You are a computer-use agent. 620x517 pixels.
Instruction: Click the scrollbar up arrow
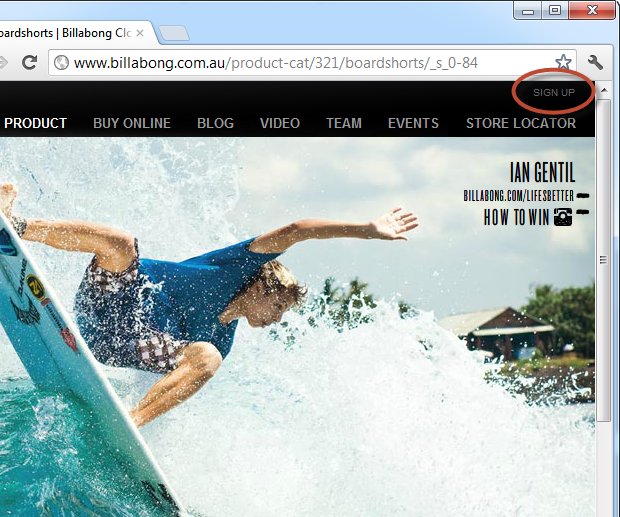click(x=604, y=91)
